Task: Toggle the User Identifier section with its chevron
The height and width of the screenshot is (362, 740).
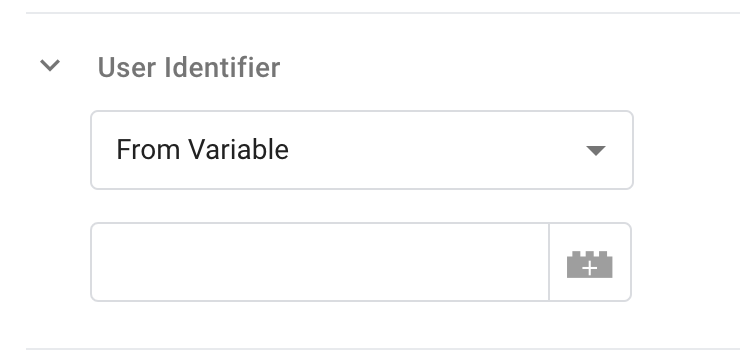Action: pos(50,65)
